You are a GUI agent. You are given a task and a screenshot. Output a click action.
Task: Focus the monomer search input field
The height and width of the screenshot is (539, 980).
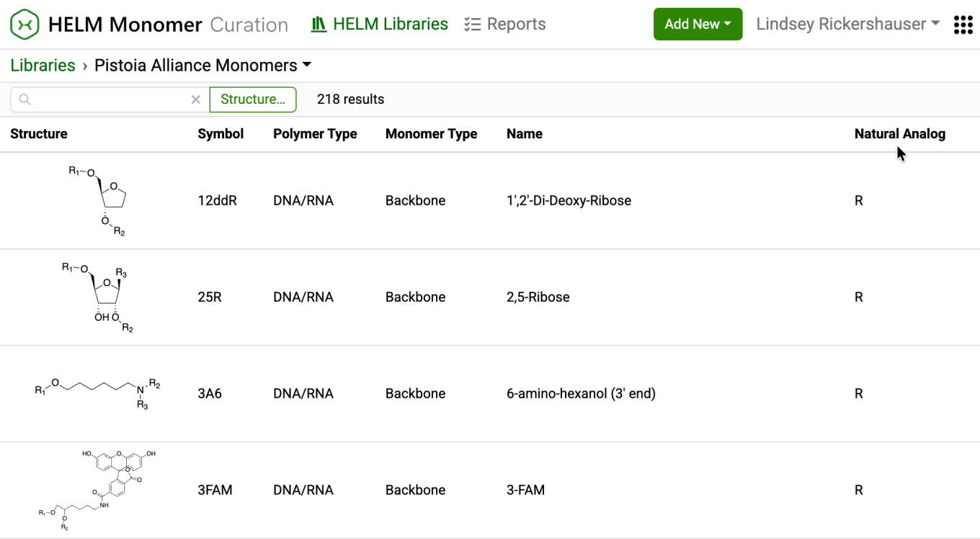coord(108,99)
